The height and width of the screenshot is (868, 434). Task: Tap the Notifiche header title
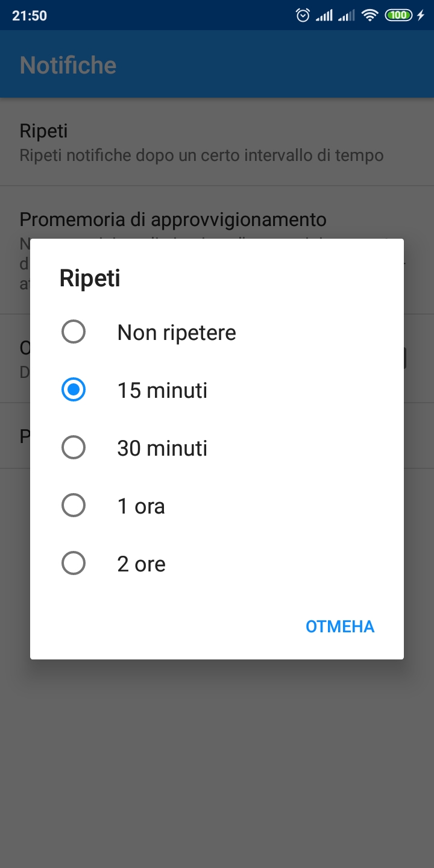point(68,65)
